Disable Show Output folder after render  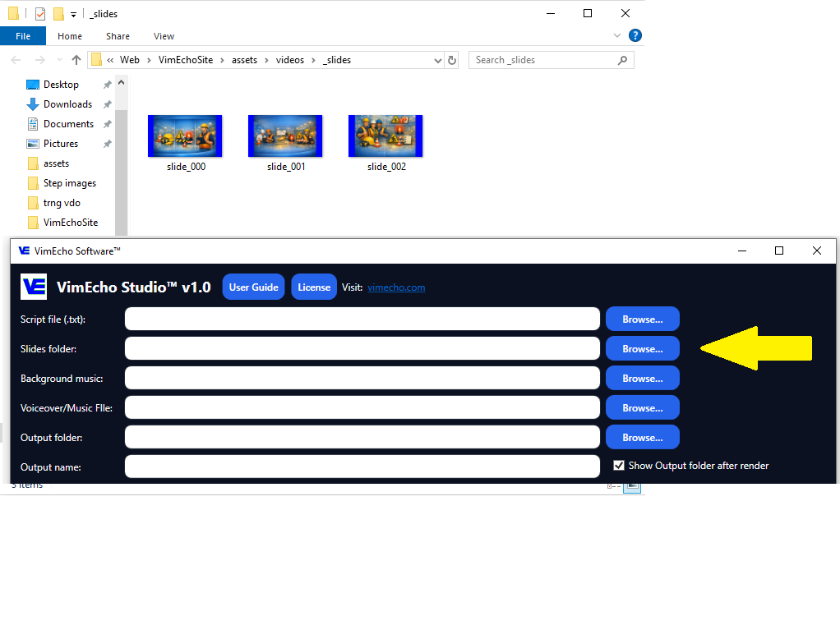(618, 465)
